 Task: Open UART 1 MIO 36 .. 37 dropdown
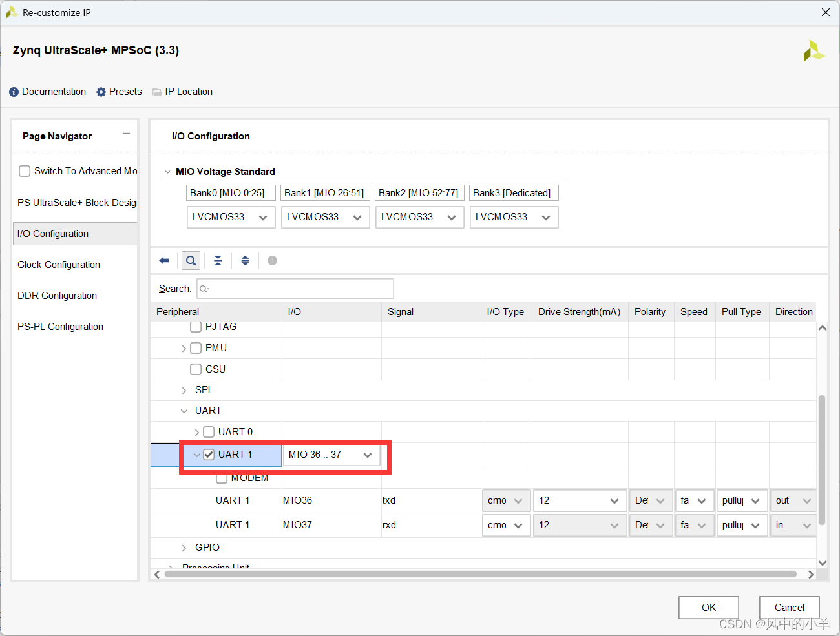(331, 455)
